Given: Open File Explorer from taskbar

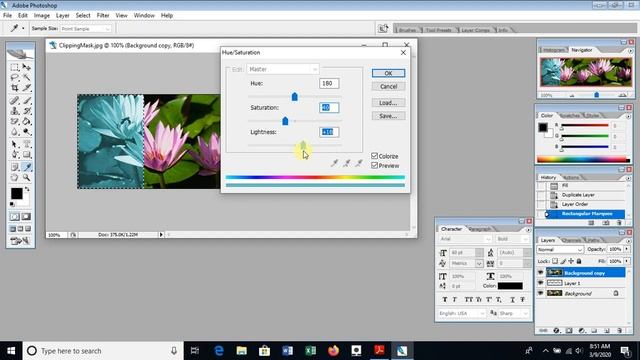Looking at the screenshot, I should [242, 351].
